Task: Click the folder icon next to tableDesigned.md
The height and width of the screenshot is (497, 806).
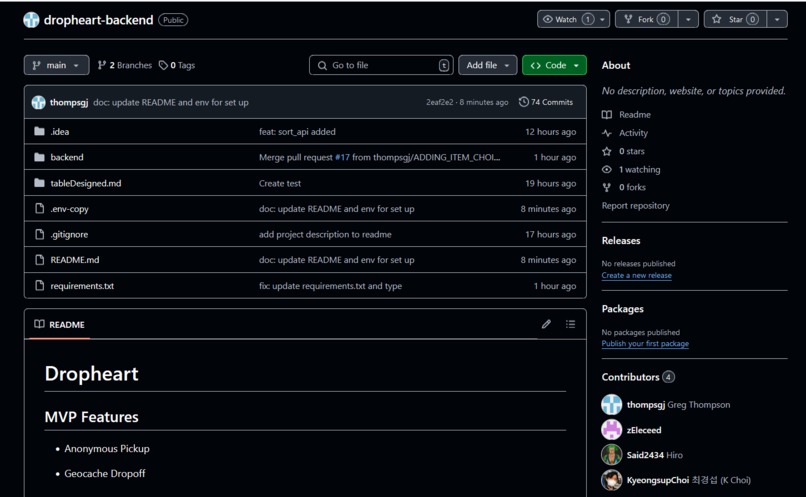Action: 39,183
